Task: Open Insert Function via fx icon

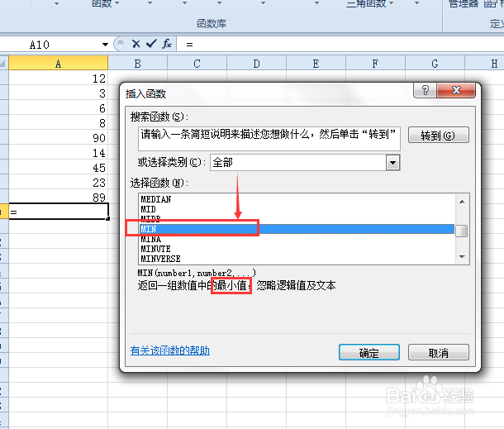Action: pyautogui.click(x=167, y=44)
